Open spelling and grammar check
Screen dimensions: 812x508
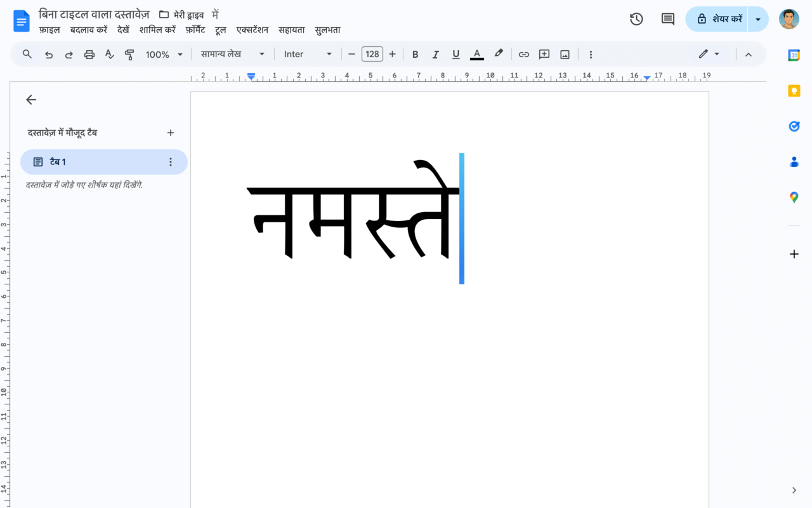point(109,54)
